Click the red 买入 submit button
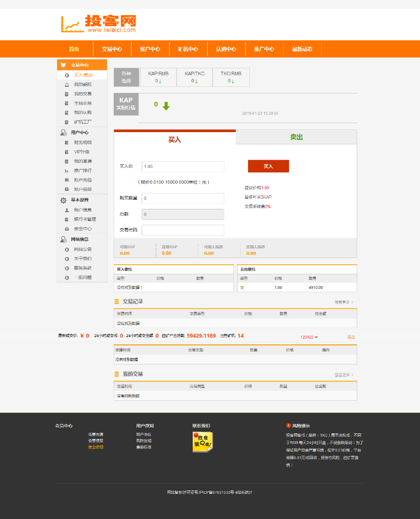Image resolution: width=420 pixels, height=519 pixels. click(268, 166)
